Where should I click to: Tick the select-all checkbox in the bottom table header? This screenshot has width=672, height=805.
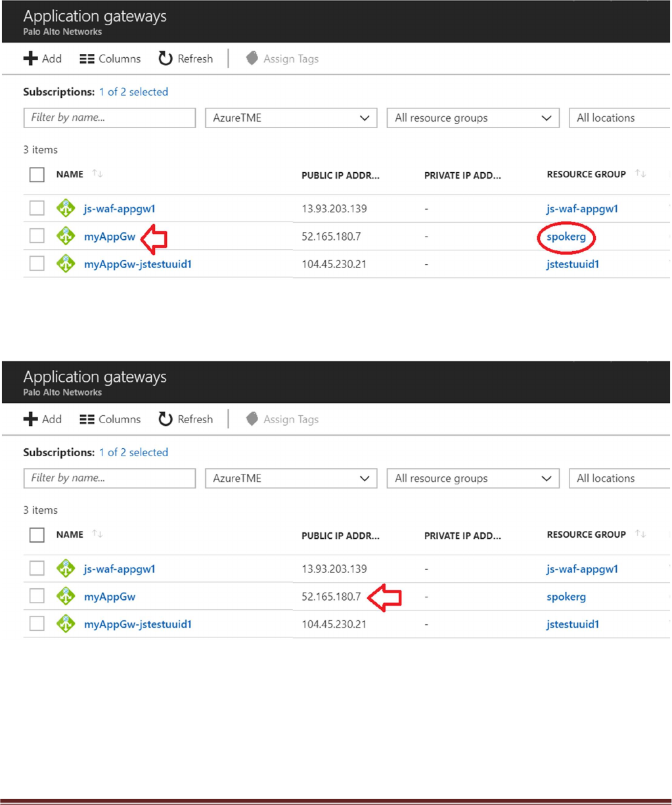point(37,535)
